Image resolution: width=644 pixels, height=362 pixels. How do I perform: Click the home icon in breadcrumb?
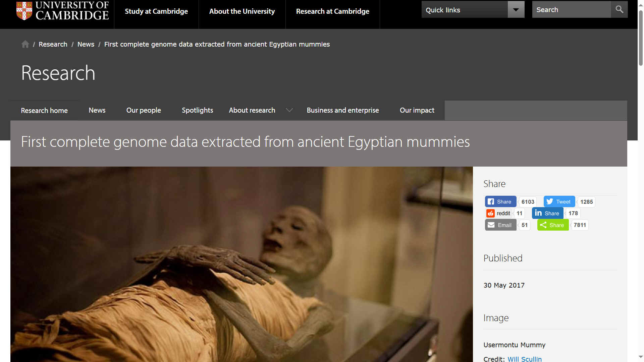coord(25,44)
